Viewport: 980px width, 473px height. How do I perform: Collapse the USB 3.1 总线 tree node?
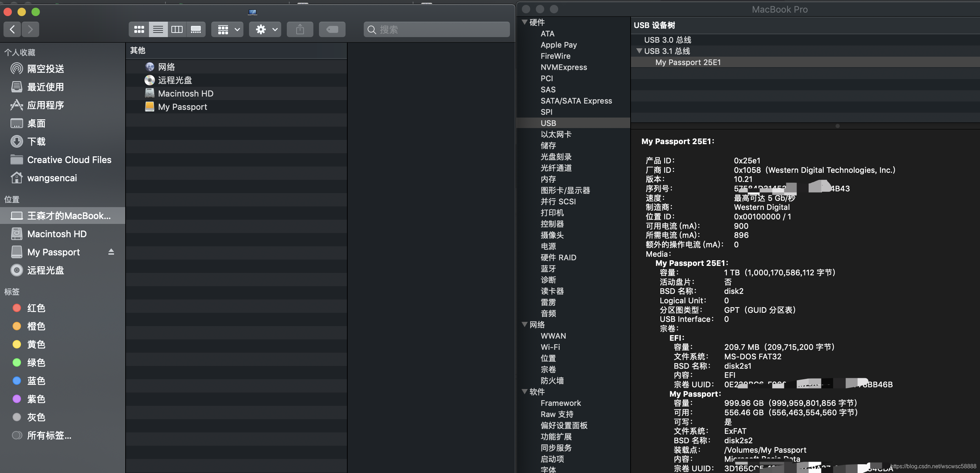click(639, 51)
